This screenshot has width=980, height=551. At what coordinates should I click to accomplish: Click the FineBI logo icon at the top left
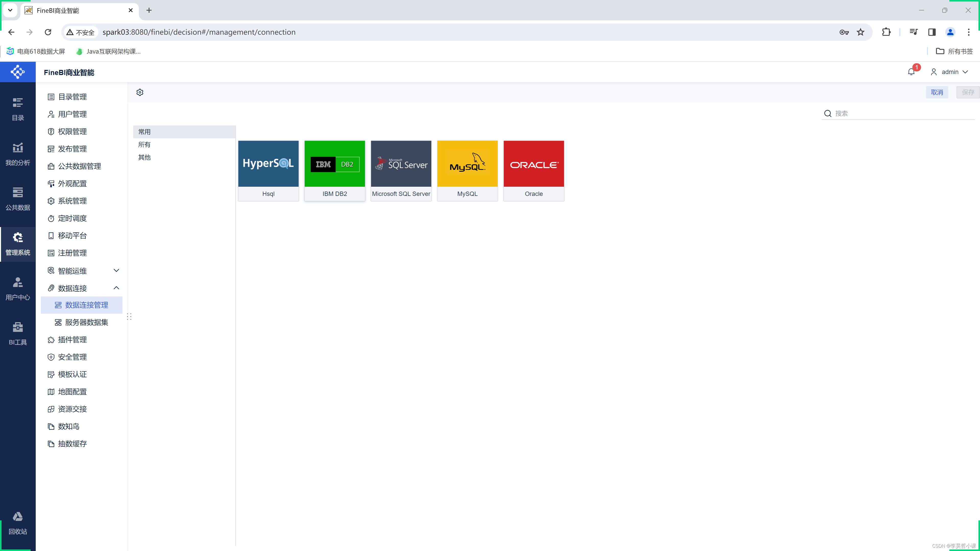coord(18,72)
